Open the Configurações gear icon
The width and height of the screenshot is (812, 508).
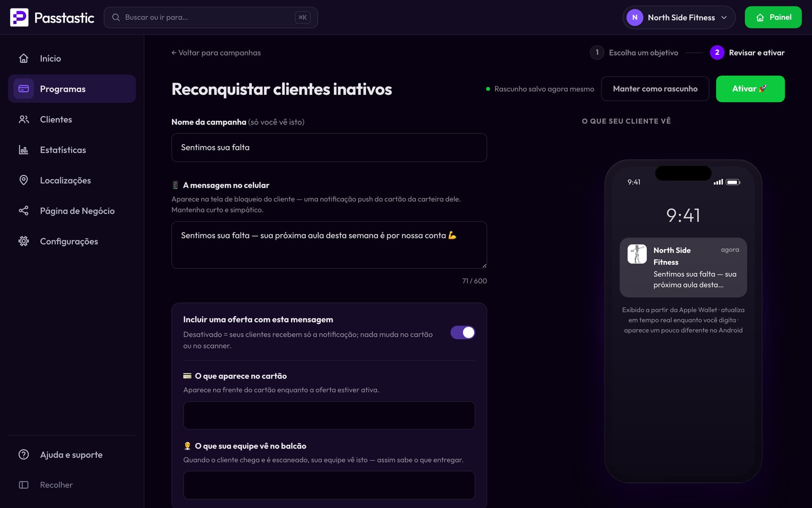tap(24, 241)
